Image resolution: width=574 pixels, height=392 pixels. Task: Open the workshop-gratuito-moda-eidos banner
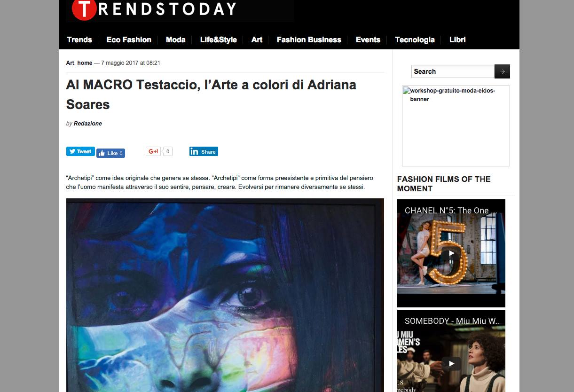[x=456, y=126]
